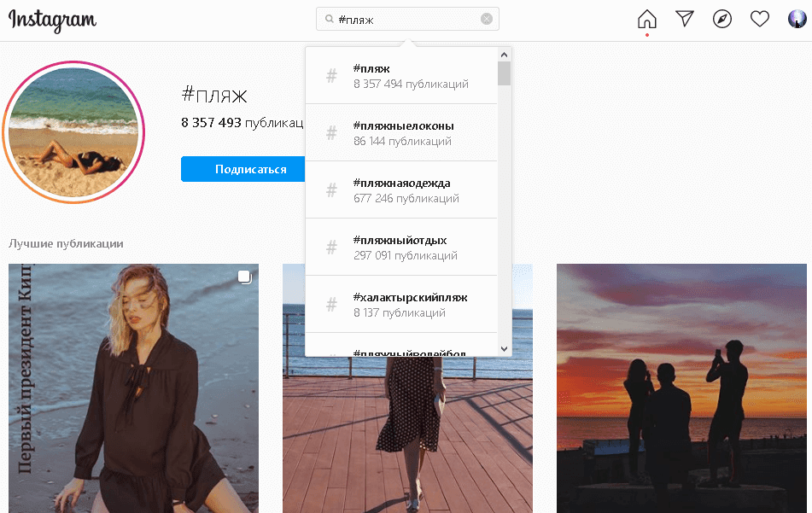Open the Activity heart icon
Screen dimensions: 812x513
pyautogui.click(x=760, y=19)
